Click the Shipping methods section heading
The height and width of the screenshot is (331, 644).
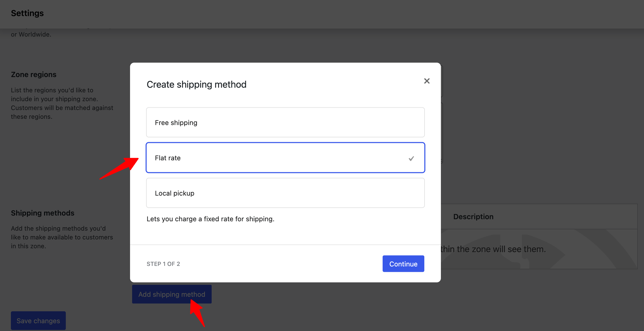[42, 213]
